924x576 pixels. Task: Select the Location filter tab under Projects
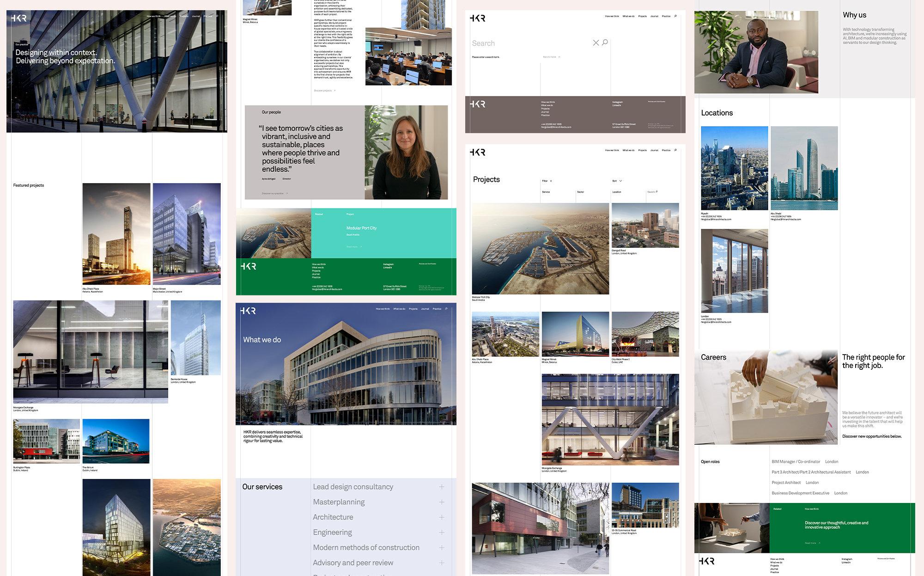(617, 192)
